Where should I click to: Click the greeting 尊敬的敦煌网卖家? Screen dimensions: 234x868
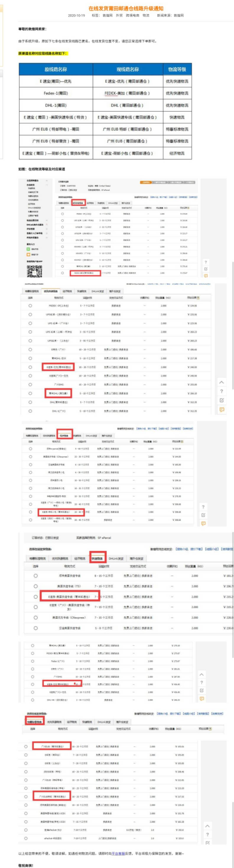pos(32,29)
